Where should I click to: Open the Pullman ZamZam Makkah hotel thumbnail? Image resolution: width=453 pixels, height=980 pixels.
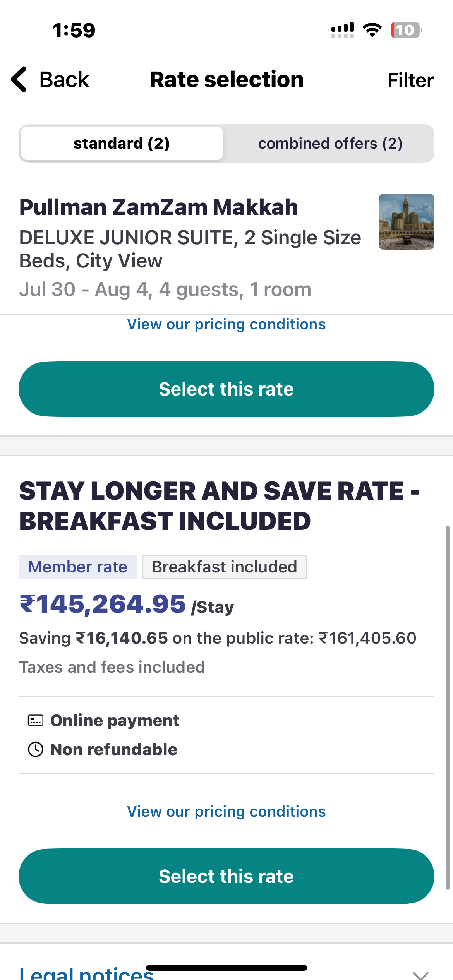[407, 222]
